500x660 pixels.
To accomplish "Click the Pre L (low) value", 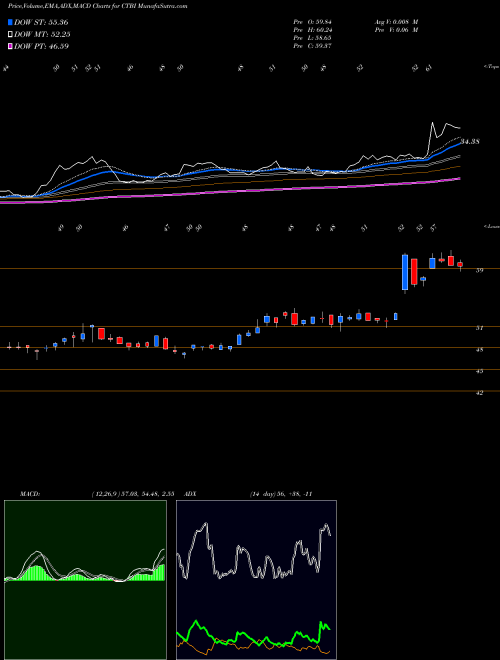I will [323, 38].
